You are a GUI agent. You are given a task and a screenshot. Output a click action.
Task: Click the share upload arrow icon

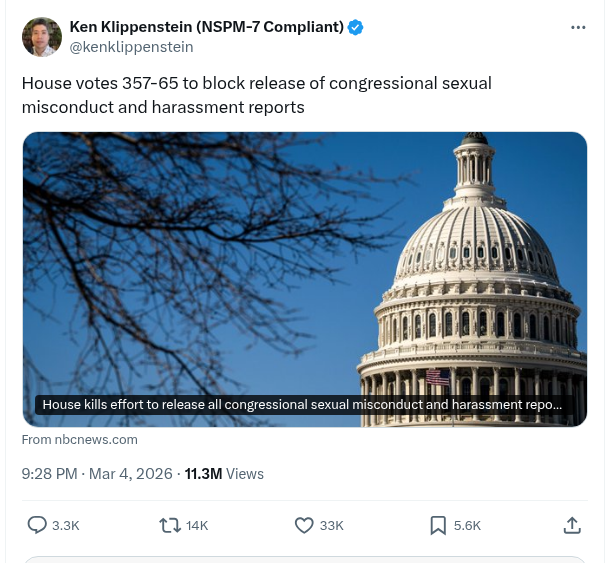coord(572,525)
